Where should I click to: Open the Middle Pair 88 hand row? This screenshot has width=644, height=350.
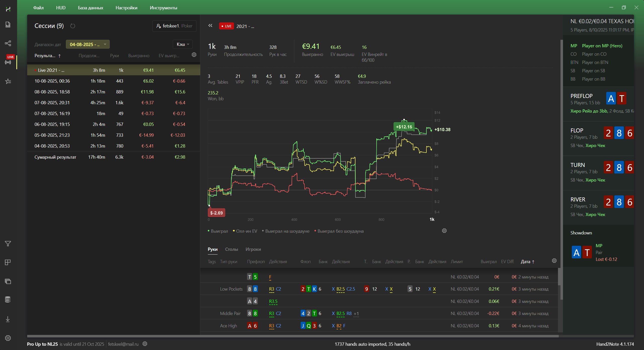[379, 313]
